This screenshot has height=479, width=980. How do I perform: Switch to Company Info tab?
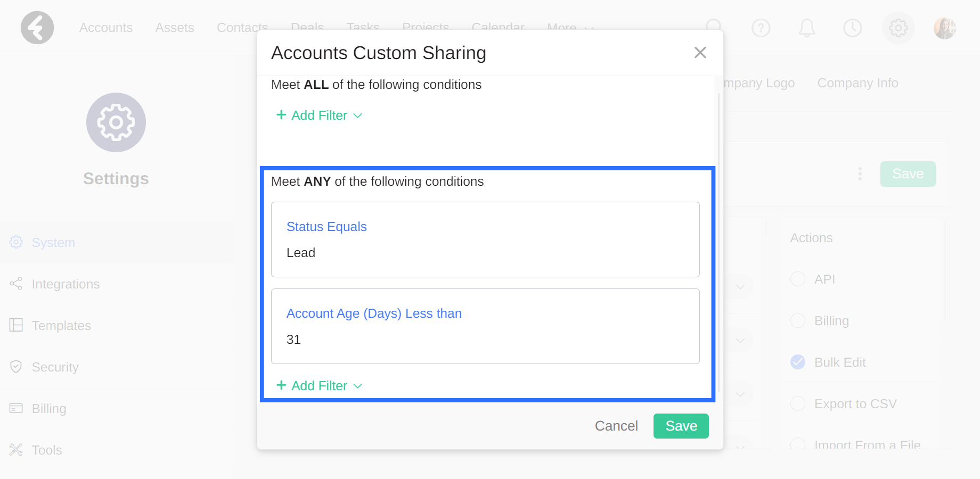pyautogui.click(x=858, y=83)
